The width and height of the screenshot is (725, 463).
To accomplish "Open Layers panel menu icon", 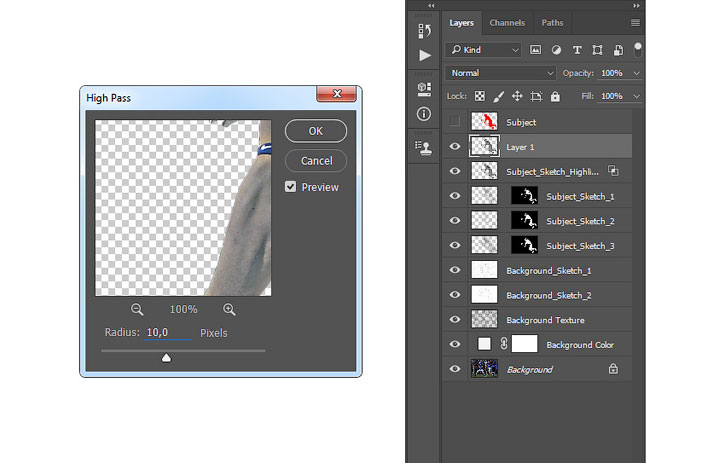I will [635, 23].
